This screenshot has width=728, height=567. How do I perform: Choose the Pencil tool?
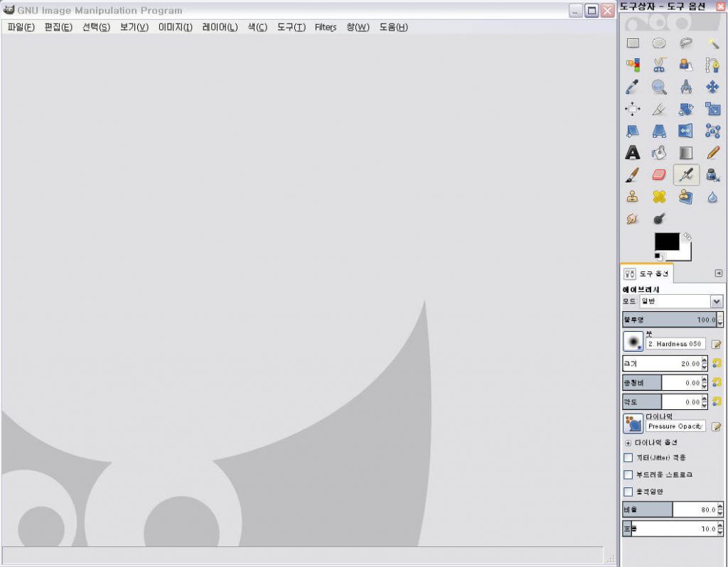tap(712, 153)
